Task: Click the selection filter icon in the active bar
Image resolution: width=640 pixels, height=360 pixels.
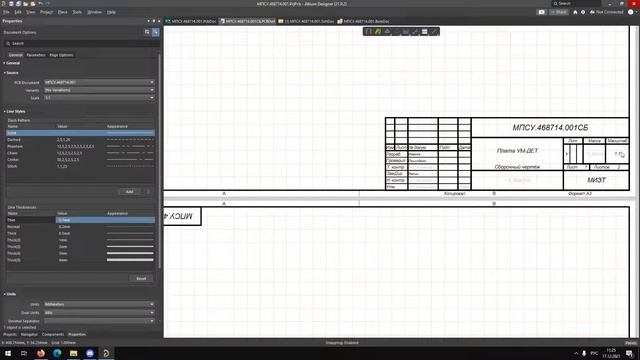Action: point(368,31)
